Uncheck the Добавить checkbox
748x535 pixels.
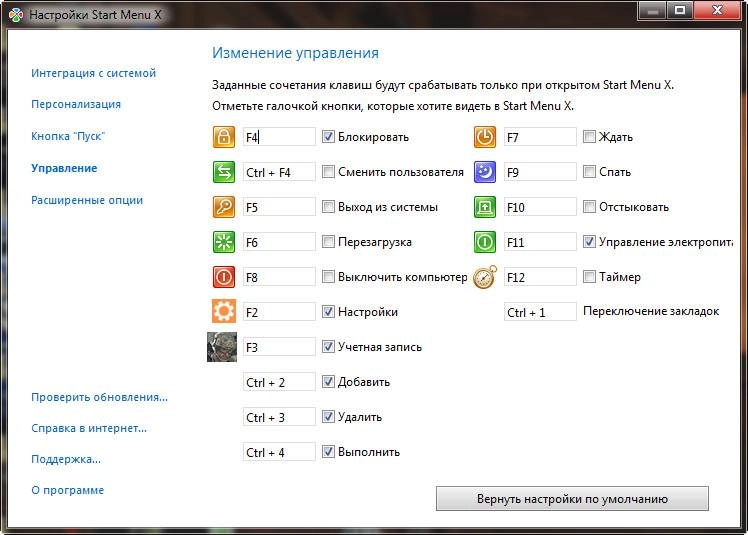pyautogui.click(x=328, y=381)
